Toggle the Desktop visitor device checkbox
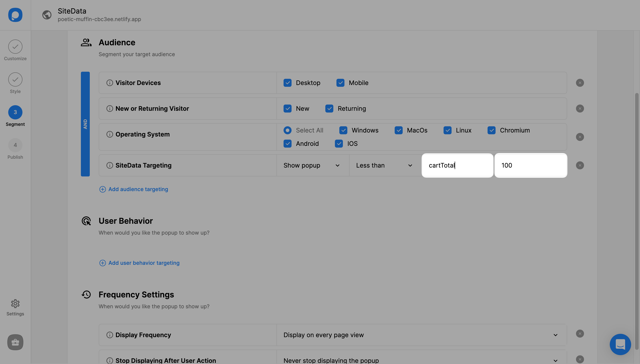The width and height of the screenshot is (640, 364). click(288, 83)
